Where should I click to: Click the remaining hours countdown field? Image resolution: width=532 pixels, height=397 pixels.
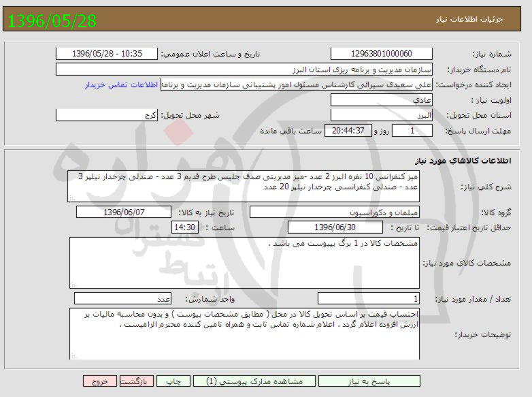point(348,131)
